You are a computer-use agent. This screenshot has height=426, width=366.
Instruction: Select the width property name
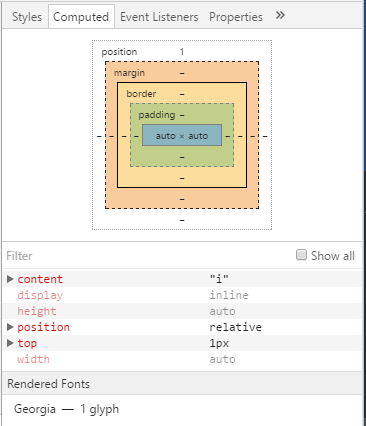pos(33,359)
